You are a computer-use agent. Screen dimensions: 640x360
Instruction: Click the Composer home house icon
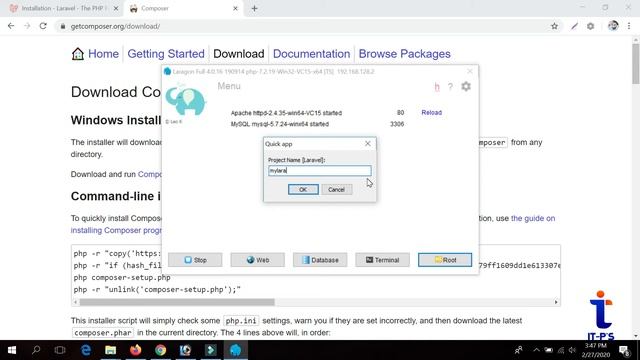coord(78,53)
